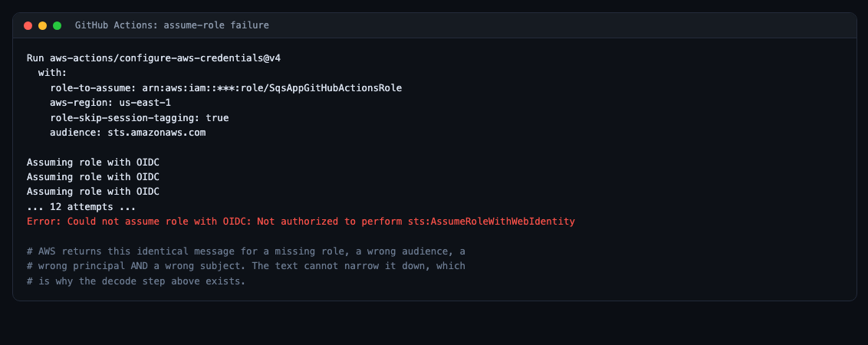Click the second 'Assuming role with OIDC' line

click(x=93, y=177)
